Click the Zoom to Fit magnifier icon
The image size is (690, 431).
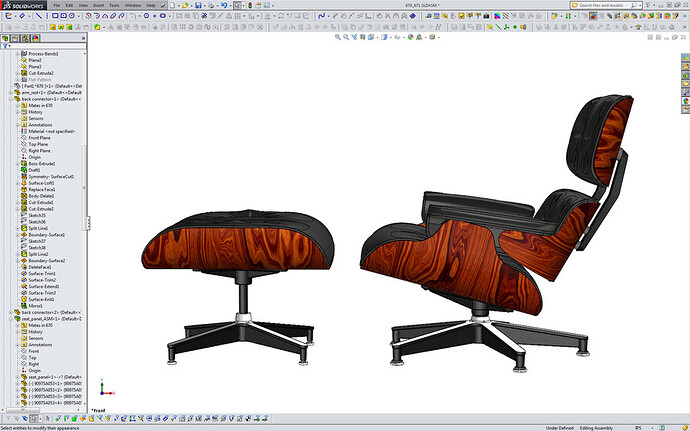338,37
